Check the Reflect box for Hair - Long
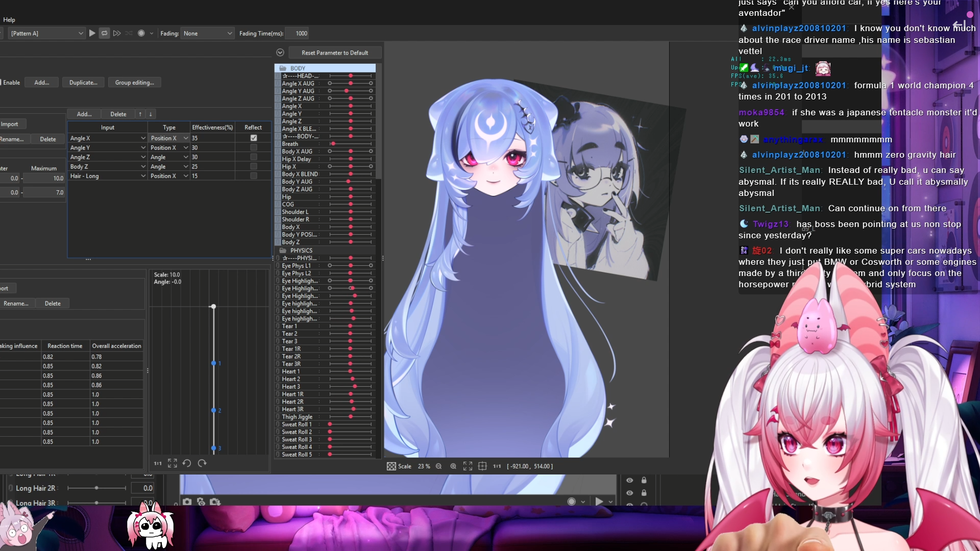The height and width of the screenshot is (551, 980). tap(254, 176)
